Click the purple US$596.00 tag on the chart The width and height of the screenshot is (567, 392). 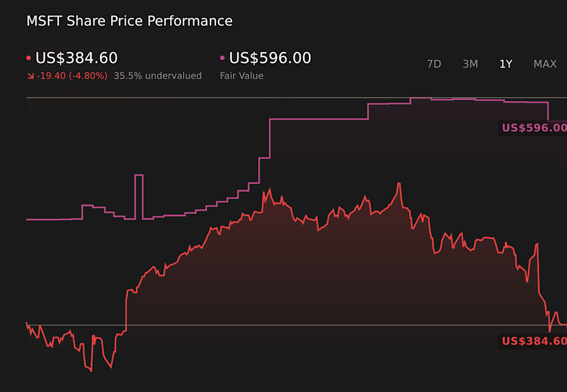[x=533, y=128]
